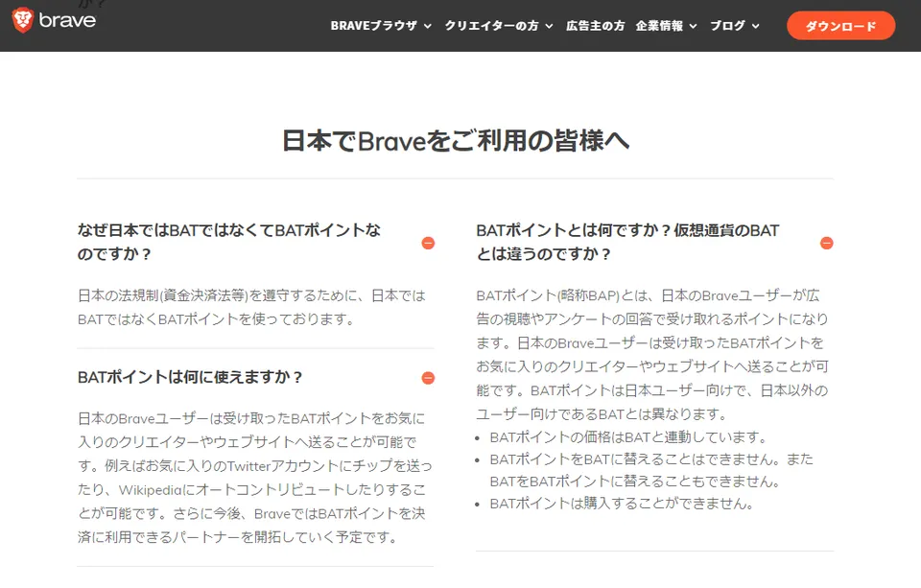Click heading BATポイントとは何ですか？仮想通貨のBATとは違うのですか？
921x588 pixels.
(627, 242)
